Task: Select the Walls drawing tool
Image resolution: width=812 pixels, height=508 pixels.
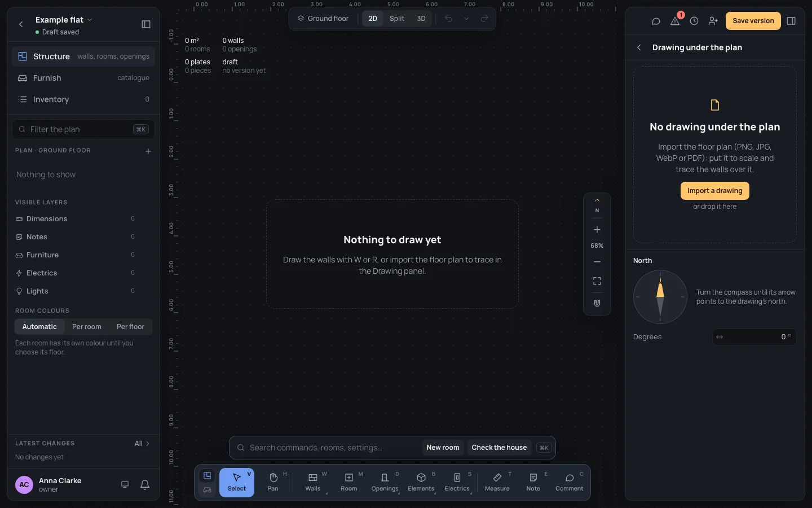Action: click(x=313, y=483)
